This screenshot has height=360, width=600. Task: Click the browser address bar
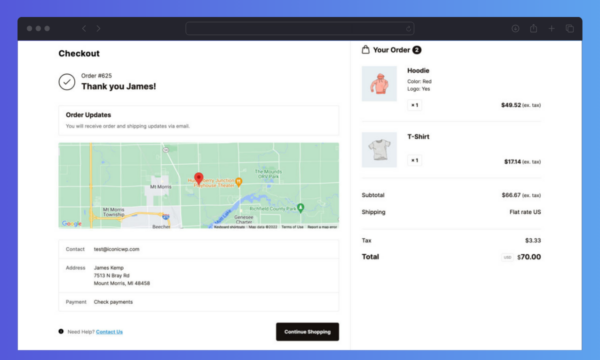click(x=300, y=28)
